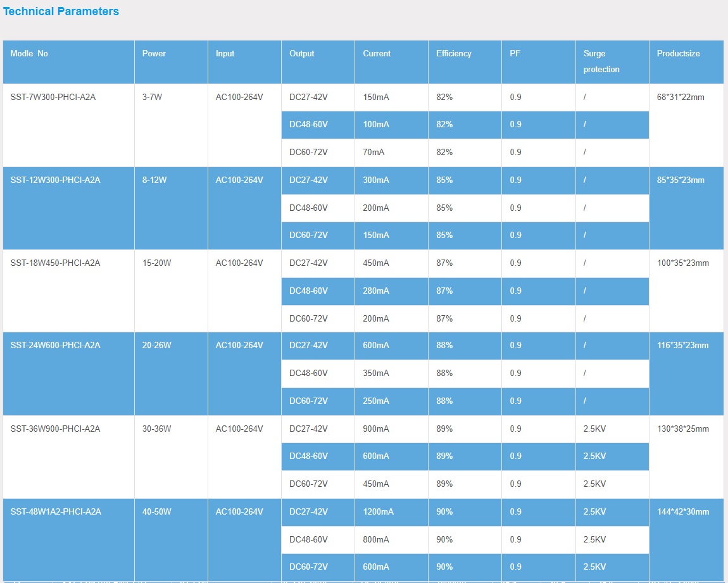Click the 144*42*30mm product size cell
728x583 pixels.
tap(682, 512)
